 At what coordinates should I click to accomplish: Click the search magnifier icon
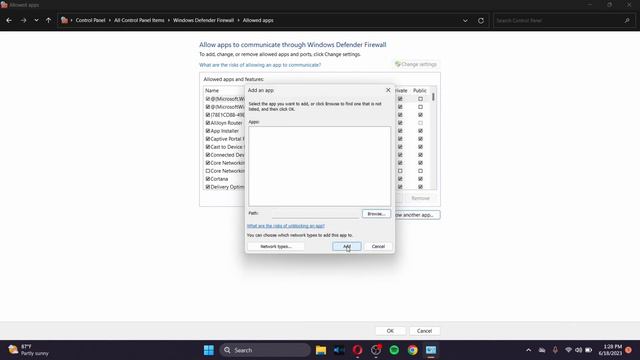click(627, 20)
